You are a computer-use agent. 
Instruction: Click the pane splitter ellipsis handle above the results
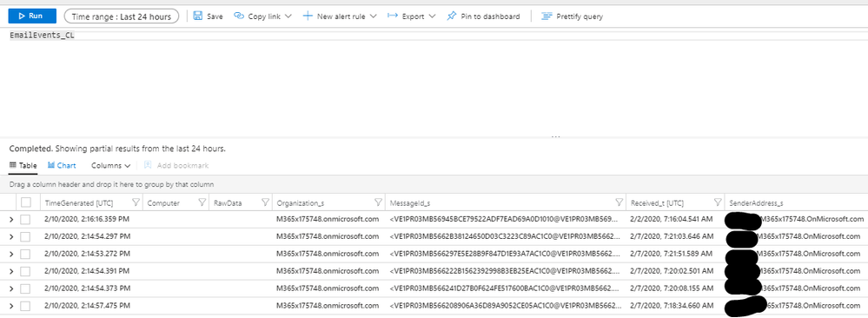[x=555, y=136]
